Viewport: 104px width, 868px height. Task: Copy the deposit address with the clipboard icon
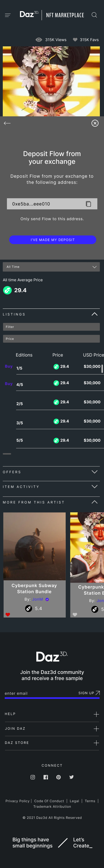pyautogui.click(x=88, y=204)
